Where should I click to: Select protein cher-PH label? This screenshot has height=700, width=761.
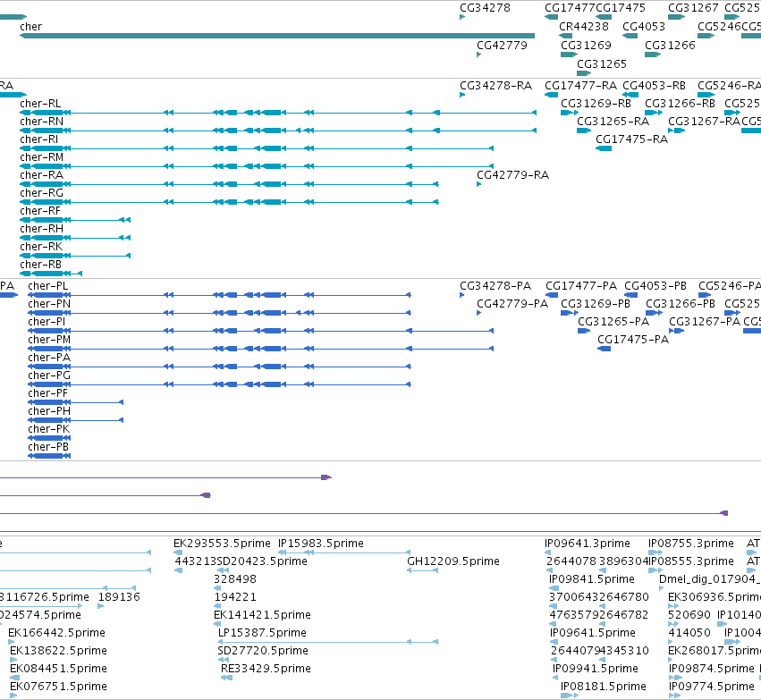49,411
